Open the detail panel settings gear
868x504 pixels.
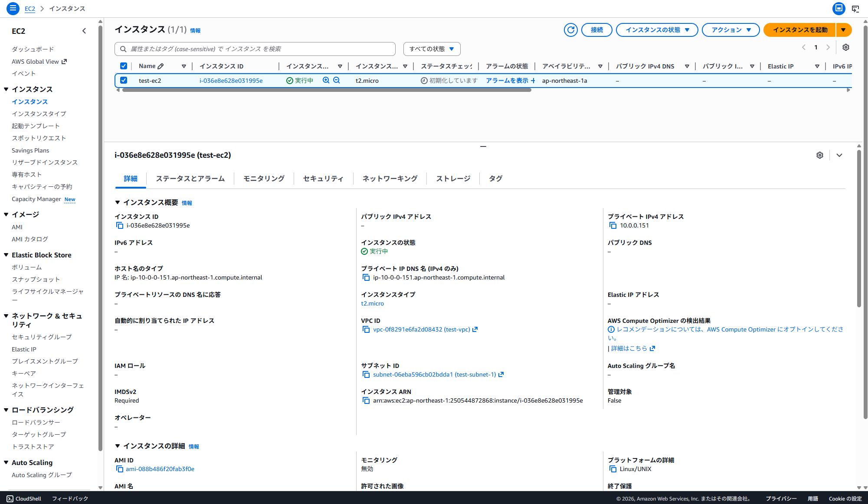coord(819,155)
